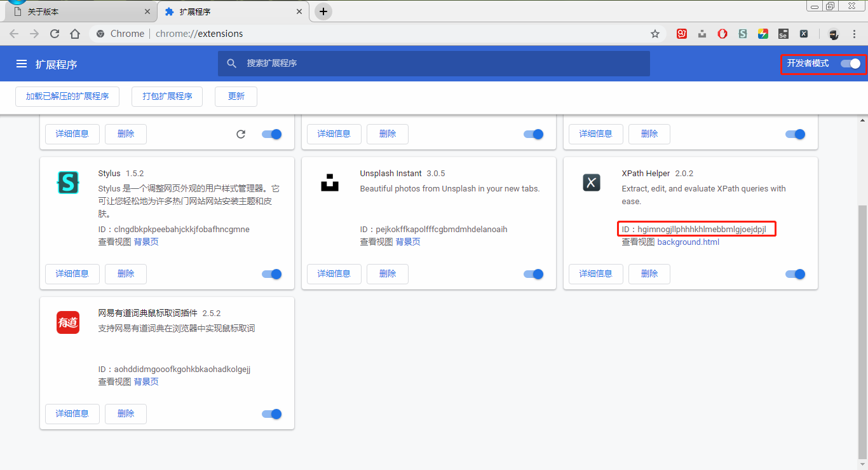
Task: Click the 扩展程序 page title
Action: click(x=56, y=64)
